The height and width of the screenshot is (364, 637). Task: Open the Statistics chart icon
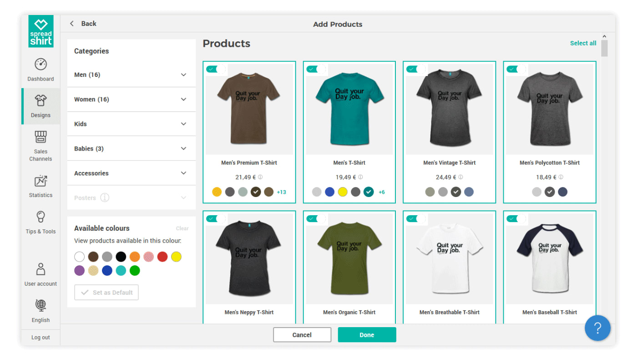coord(40,181)
